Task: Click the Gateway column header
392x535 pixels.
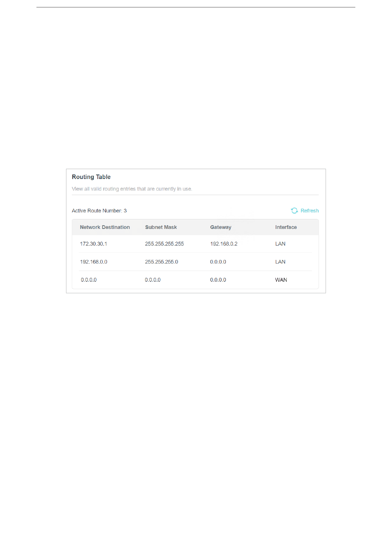Action: coord(221,227)
